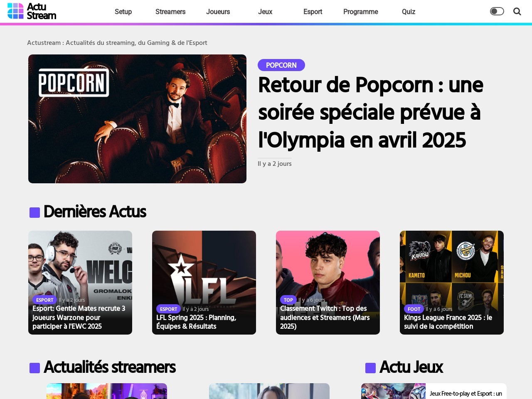Click the Dernières Actus heading
This screenshot has width=532, height=399.
click(95, 212)
